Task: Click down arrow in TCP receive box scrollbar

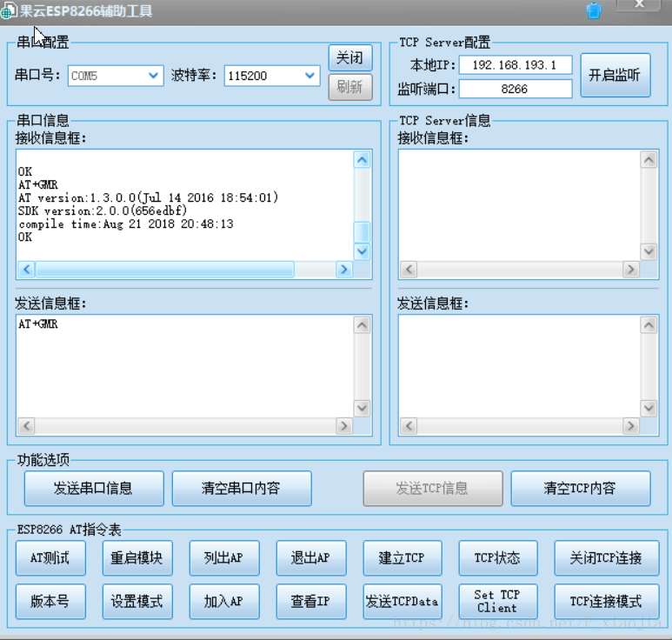Action: click(649, 251)
